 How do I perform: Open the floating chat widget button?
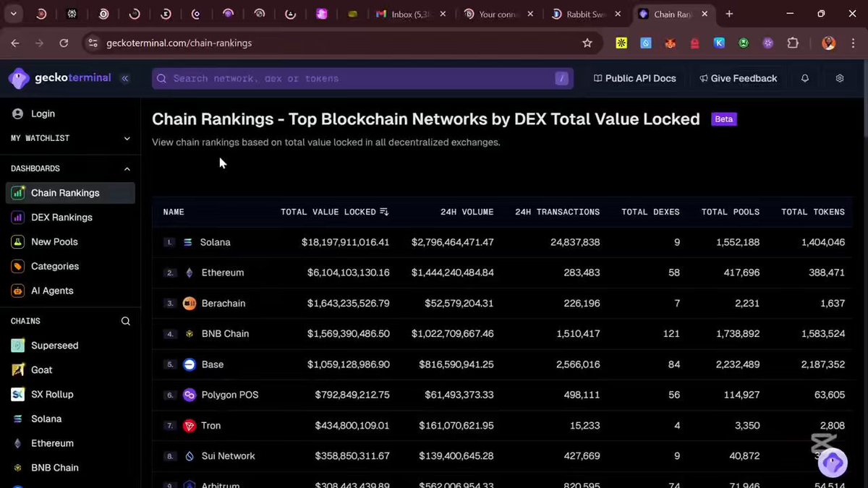[833, 463]
